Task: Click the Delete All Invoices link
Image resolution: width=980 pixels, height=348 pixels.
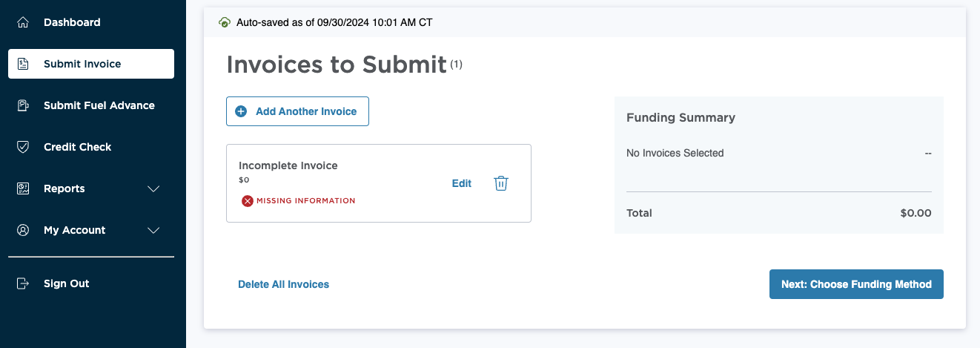Action: pos(283,284)
